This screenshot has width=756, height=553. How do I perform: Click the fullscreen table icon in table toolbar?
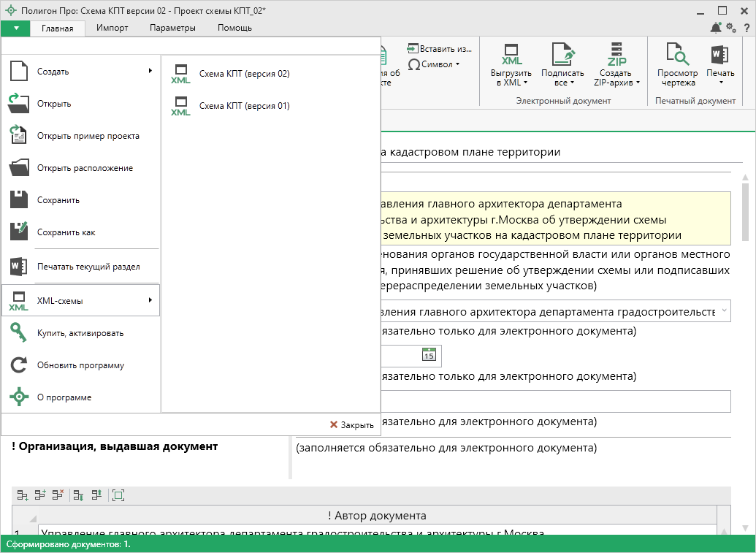tap(118, 495)
